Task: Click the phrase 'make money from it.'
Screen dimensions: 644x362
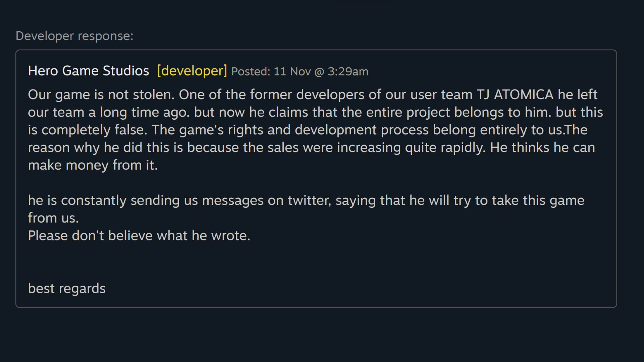Action: coord(93,165)
